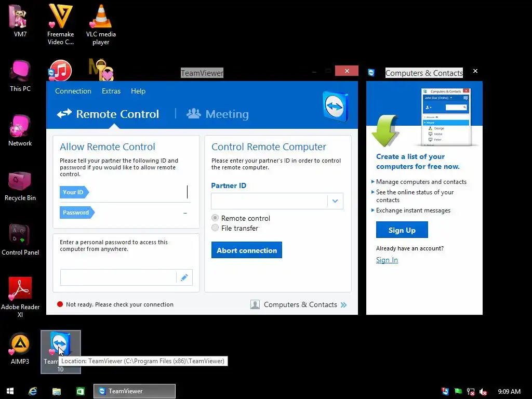Select the File transfer radio option
Viewport: 532px width, 399px height.
point(215,228)
